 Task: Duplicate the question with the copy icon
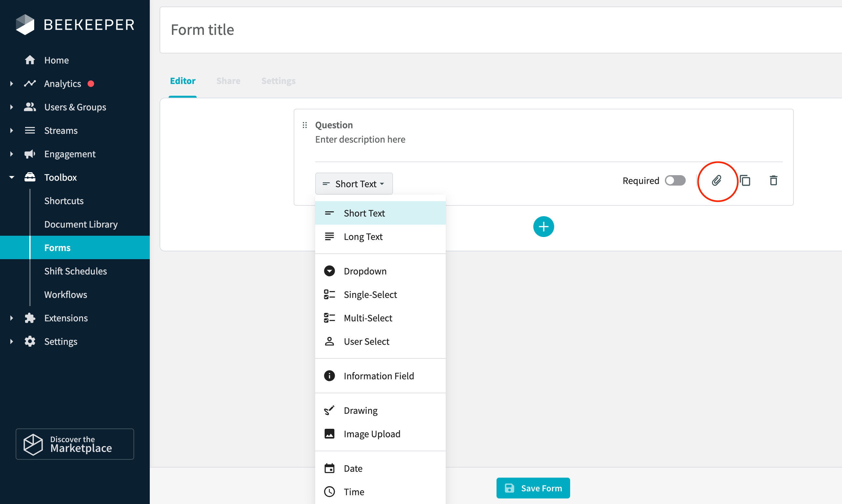(745, 180)
